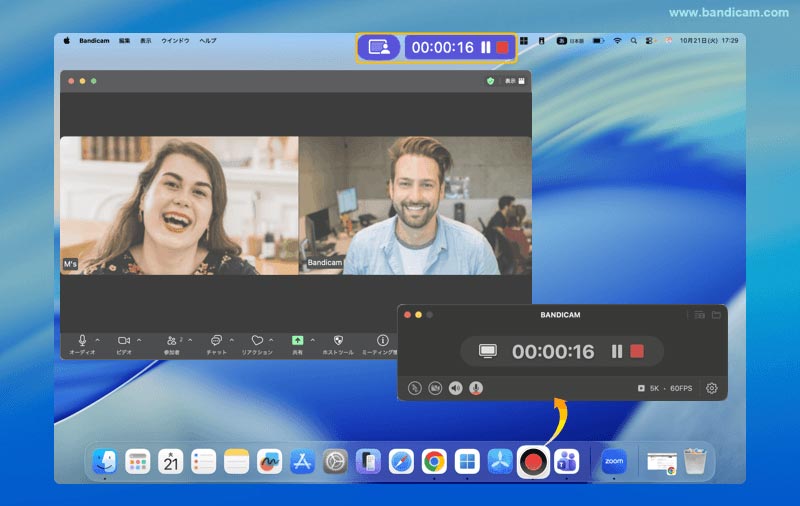800x506 pixels.
Task: Toggle webcam overlay in Bandicam
Action: 435,388
